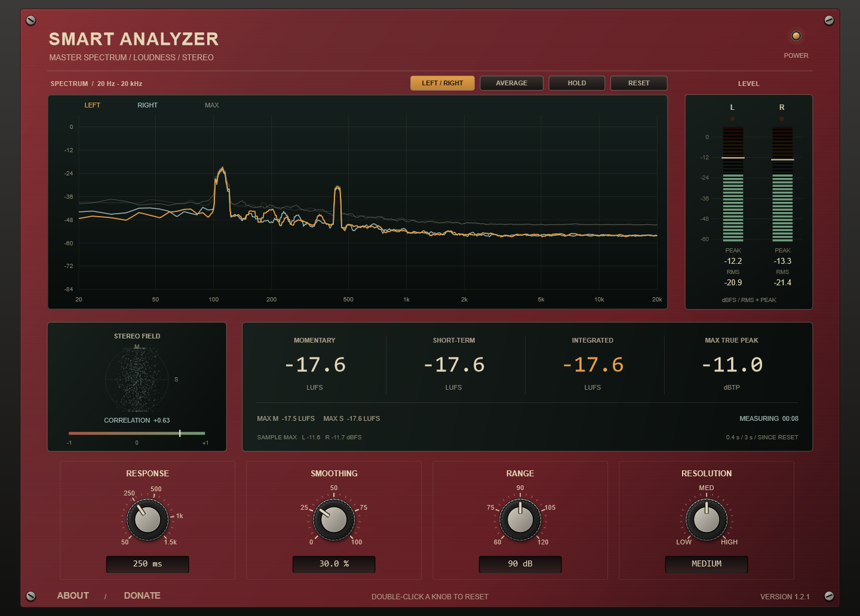This screenshot has width=860, height=616.
Task: Click the R RMS value -21.4
Action: coord(782,282)
